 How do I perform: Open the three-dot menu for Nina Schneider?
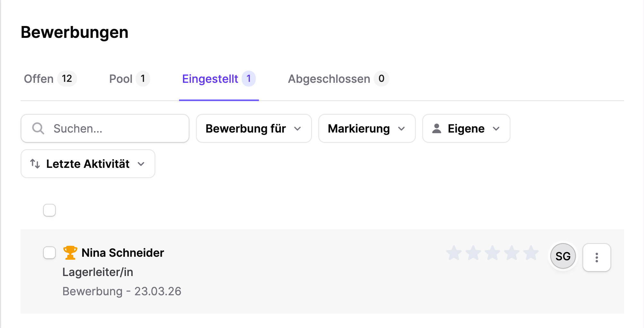[596, 257]
